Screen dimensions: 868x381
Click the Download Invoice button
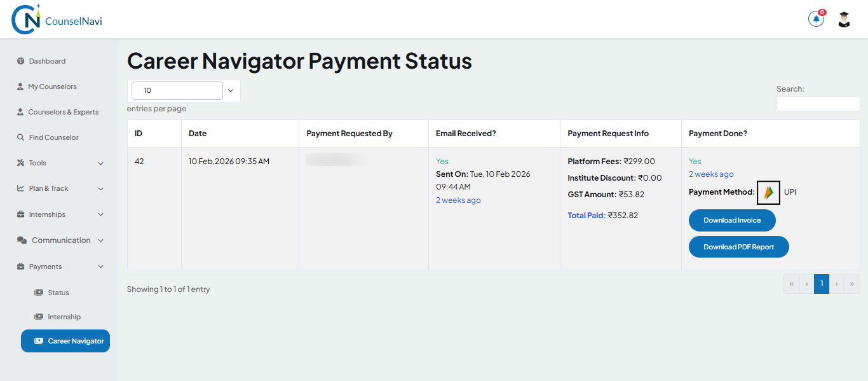coord(731,220)
